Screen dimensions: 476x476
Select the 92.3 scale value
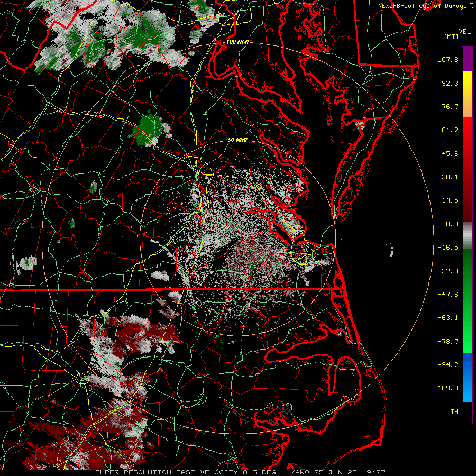point(450,83)
